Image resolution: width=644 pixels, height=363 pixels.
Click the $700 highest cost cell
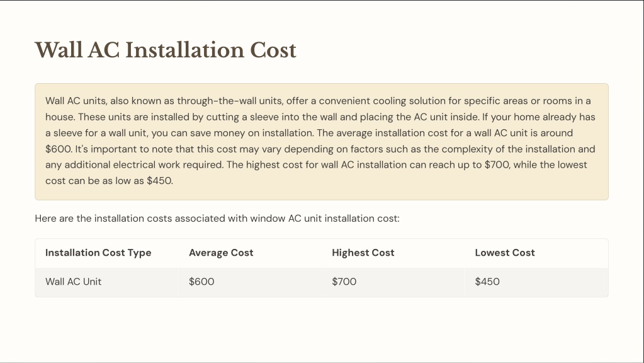pyautogui.click(x=344, y=282)
